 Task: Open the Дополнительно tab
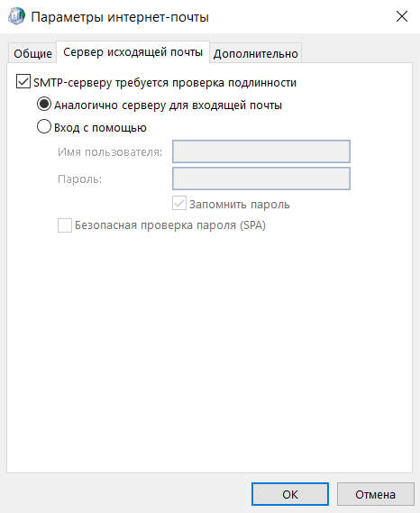(x=255, y=53)
